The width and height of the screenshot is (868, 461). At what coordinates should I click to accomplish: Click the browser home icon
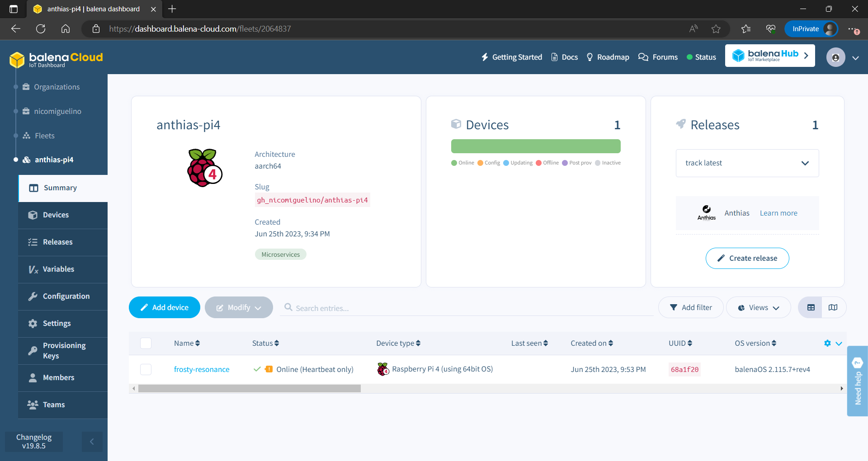[66, 29]
